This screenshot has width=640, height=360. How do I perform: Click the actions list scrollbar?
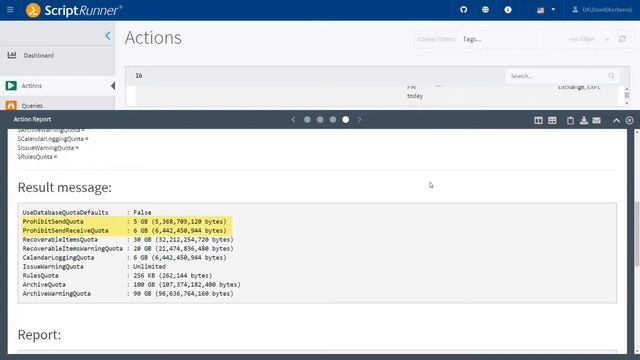627,95
